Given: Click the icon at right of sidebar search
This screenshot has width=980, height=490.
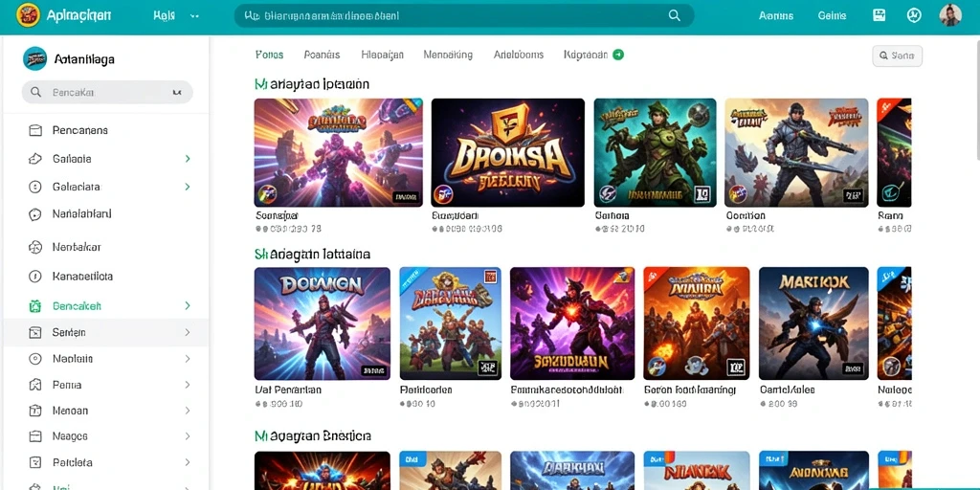Looking at the screenshot, I should tap(177, 93).
